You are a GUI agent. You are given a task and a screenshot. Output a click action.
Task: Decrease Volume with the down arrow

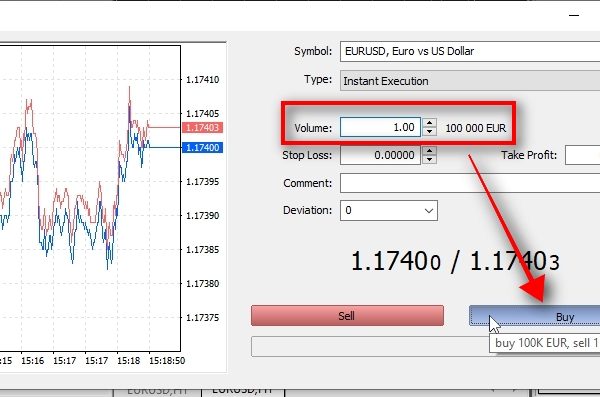click(x=429, y=132)
